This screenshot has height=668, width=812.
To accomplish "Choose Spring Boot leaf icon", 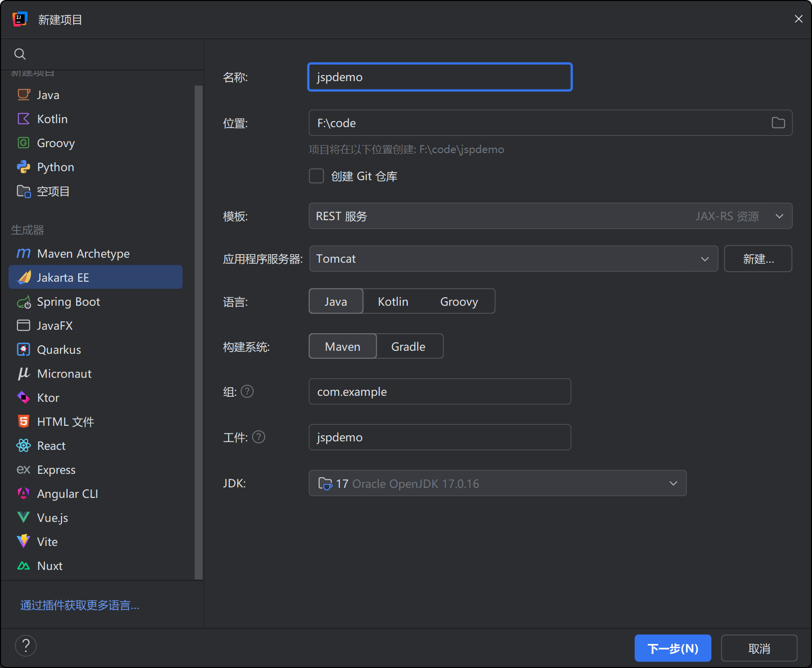I will tap(24, 302).
